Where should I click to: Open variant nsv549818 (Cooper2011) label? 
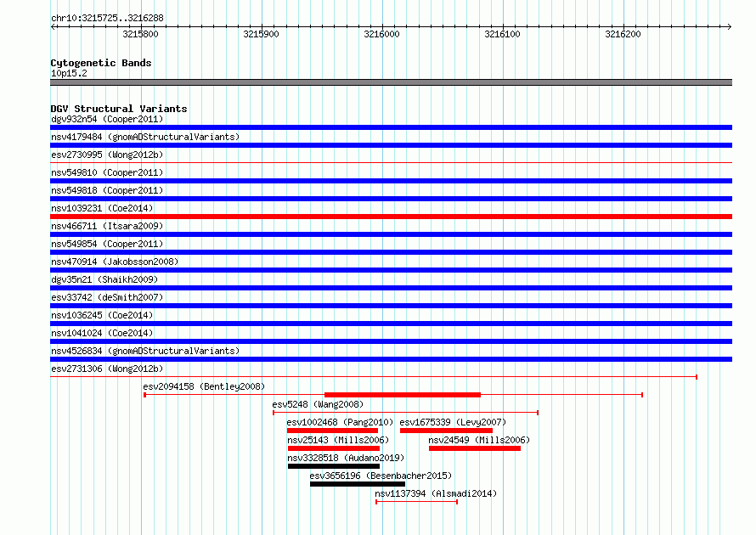[107, 190]
